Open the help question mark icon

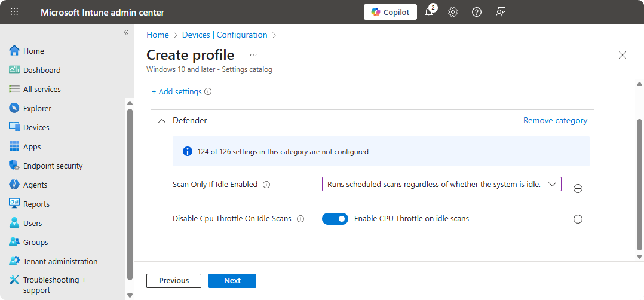tap(477, 12)
